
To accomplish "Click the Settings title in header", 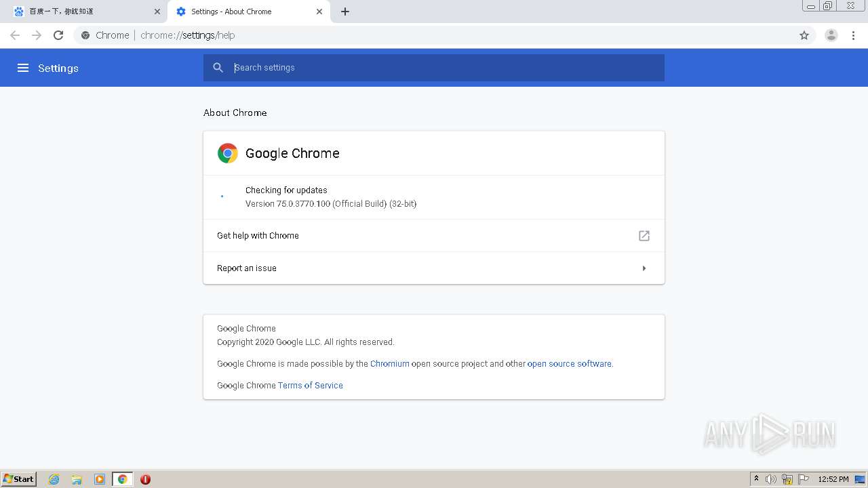I will pos(58,68).
